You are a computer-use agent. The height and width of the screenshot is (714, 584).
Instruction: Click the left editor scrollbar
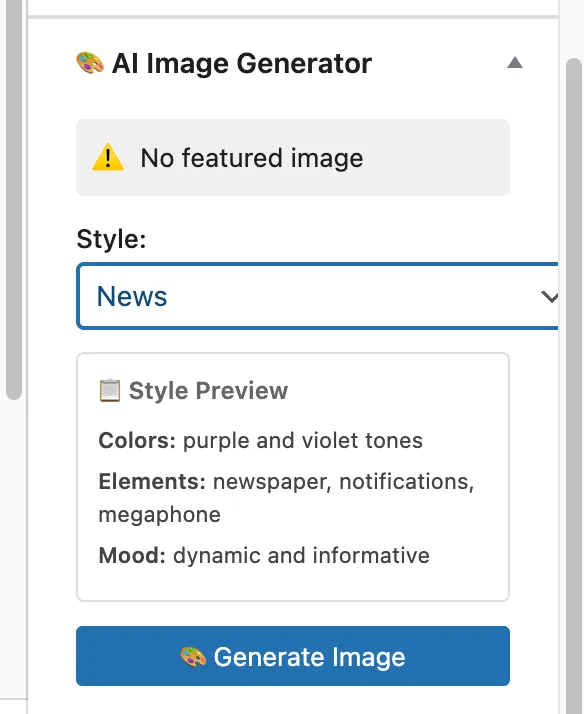14,200
